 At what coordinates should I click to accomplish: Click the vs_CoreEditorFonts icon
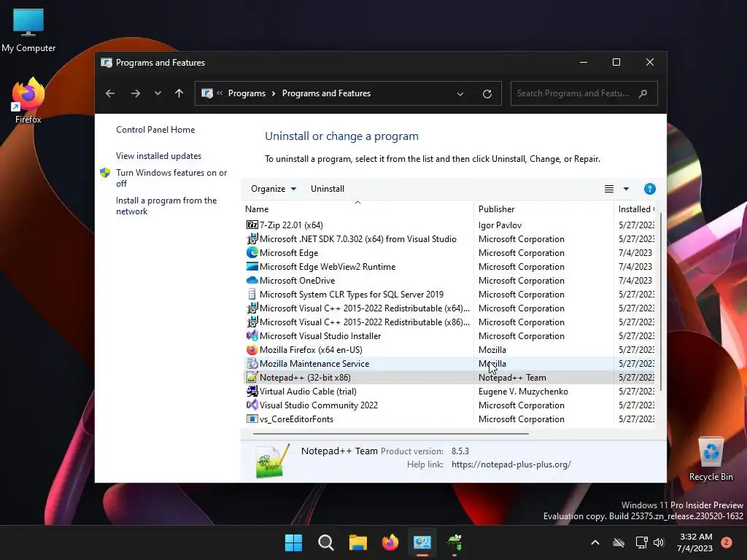point(252,419)
